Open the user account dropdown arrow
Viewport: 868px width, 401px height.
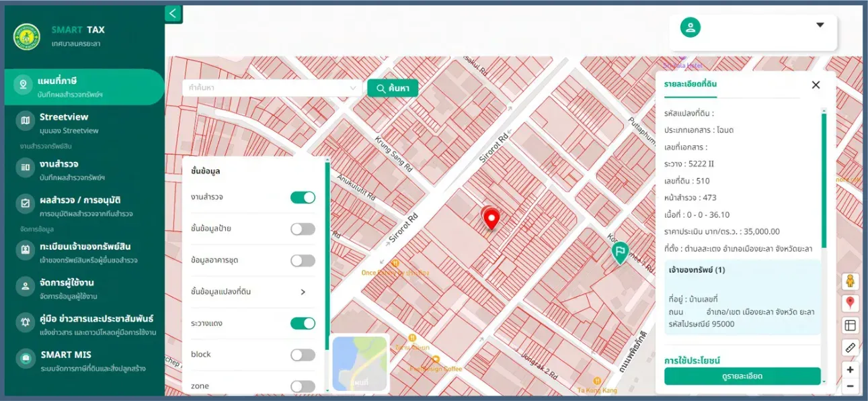tap(820, 26)
